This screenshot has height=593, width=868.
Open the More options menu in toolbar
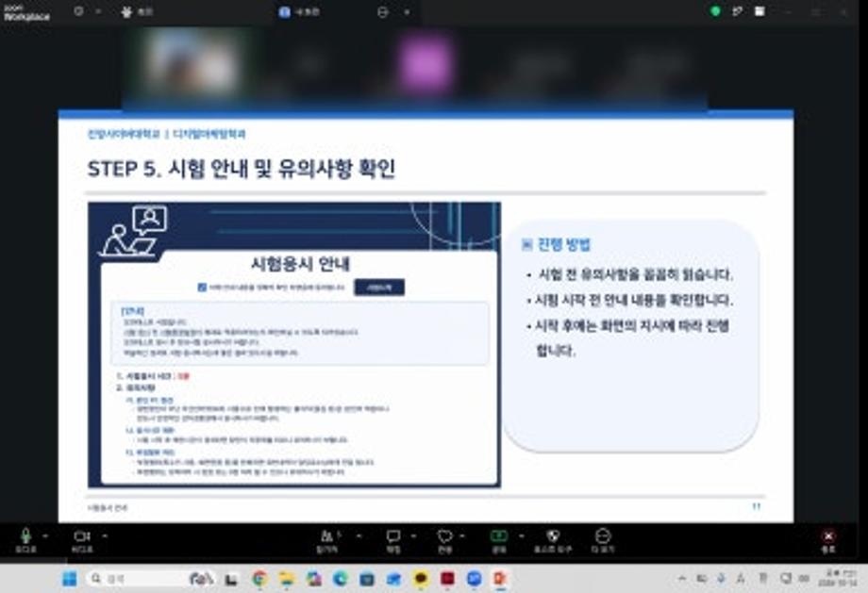(x=602, y=540)
